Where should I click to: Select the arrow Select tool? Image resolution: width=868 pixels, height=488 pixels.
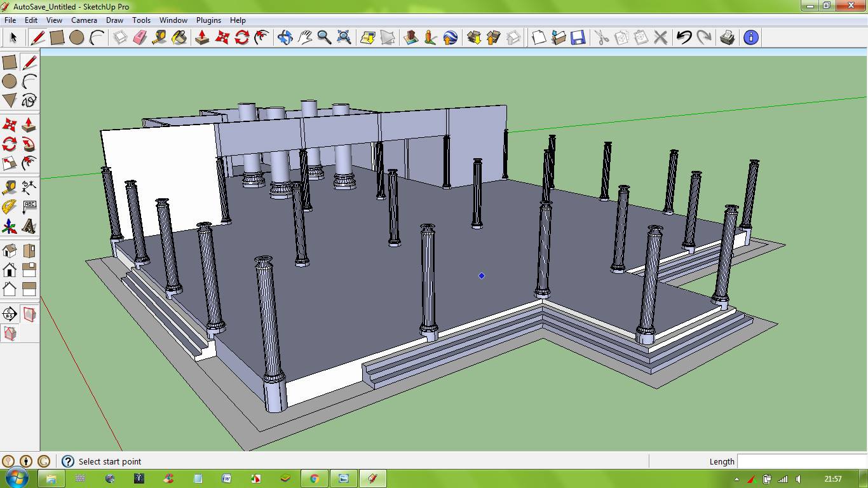click(x=13, y=37)
